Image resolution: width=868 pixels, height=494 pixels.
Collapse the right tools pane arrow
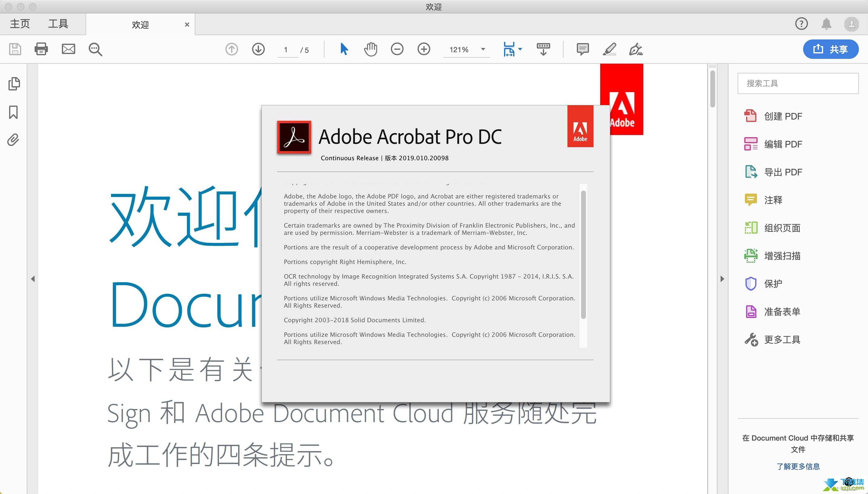tap(722, 279)
